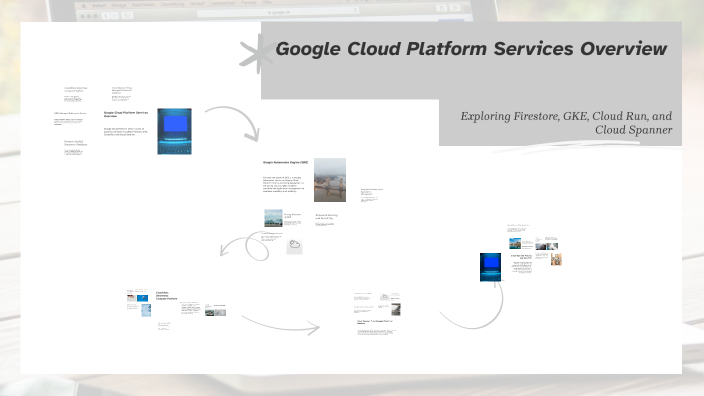The height and width of the screenshot is (396, 704).
Task: Click the tan-colored thumbnail in the final topic cluster
Action: click(556, 259)
